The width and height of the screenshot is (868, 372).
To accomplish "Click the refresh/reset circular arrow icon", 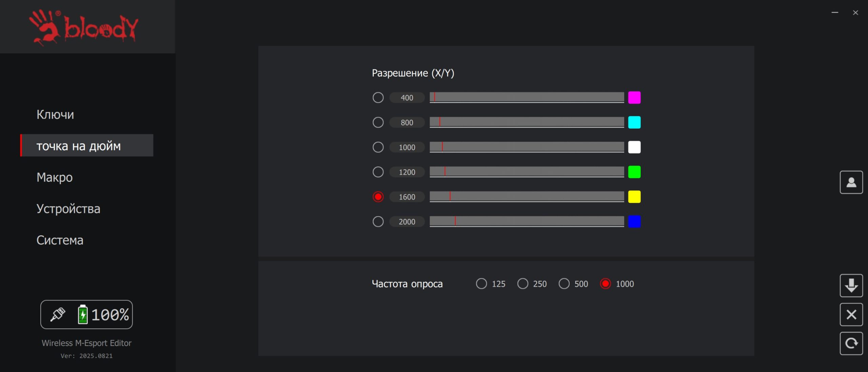I will 851,343.
